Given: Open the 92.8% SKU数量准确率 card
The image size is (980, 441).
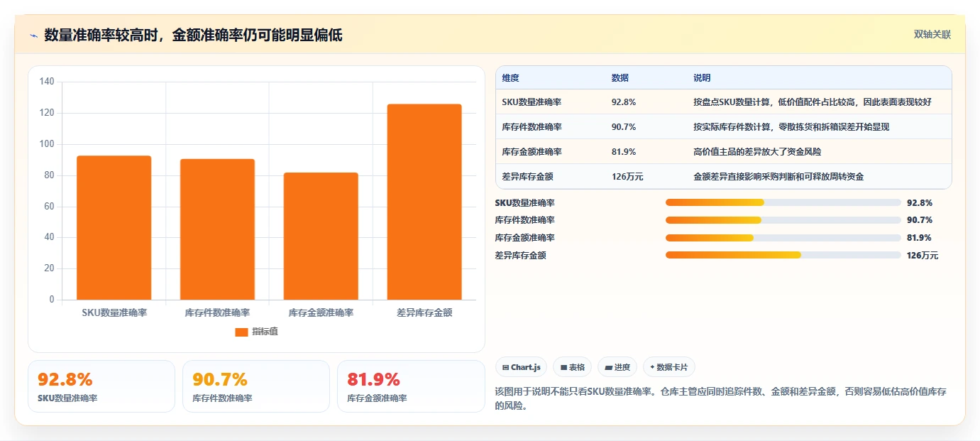Looking at the screenshot, I should 101,386.
